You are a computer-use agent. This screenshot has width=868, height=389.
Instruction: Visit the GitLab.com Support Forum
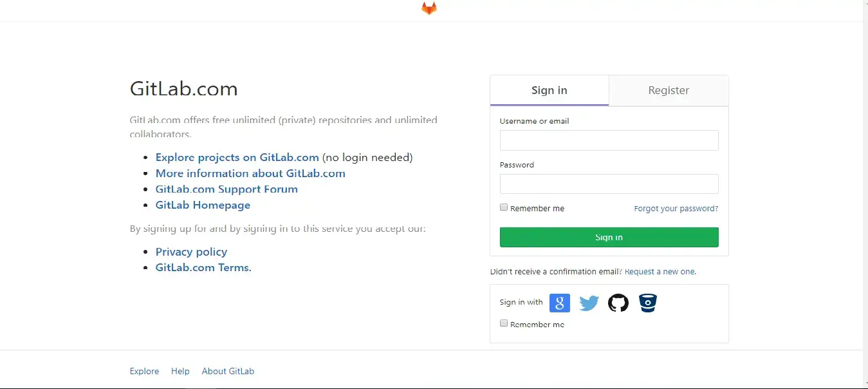[x=226, y=189]
